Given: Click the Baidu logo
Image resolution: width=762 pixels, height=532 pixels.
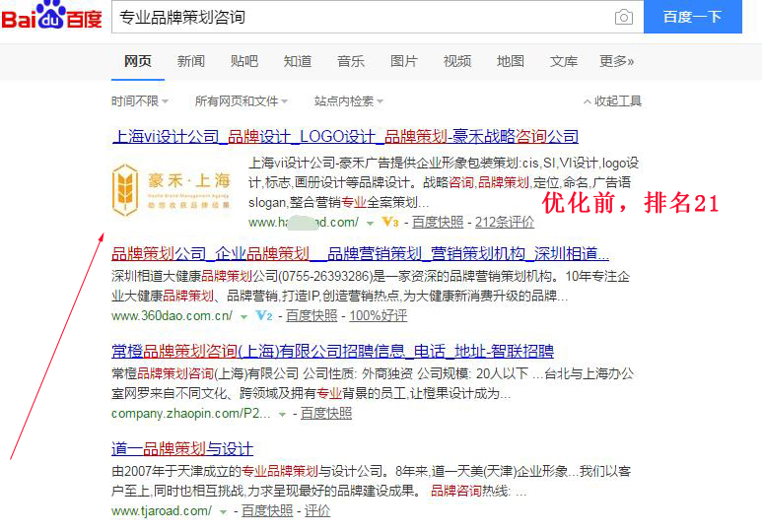Looking at the screenshot, I should (x=51, y=16).
